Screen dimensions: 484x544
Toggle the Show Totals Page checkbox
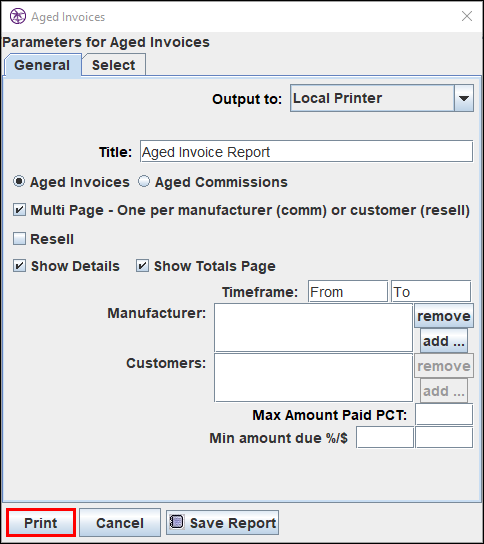[x=142, y=266]
